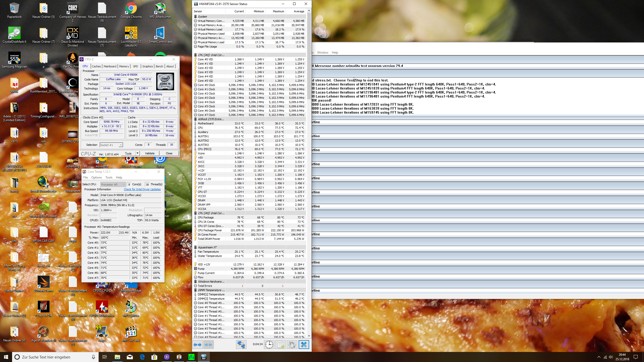Launch Microsoft Edge from the taskbar
This screenshot has height=362, width=644.
[x=142, y=357]
